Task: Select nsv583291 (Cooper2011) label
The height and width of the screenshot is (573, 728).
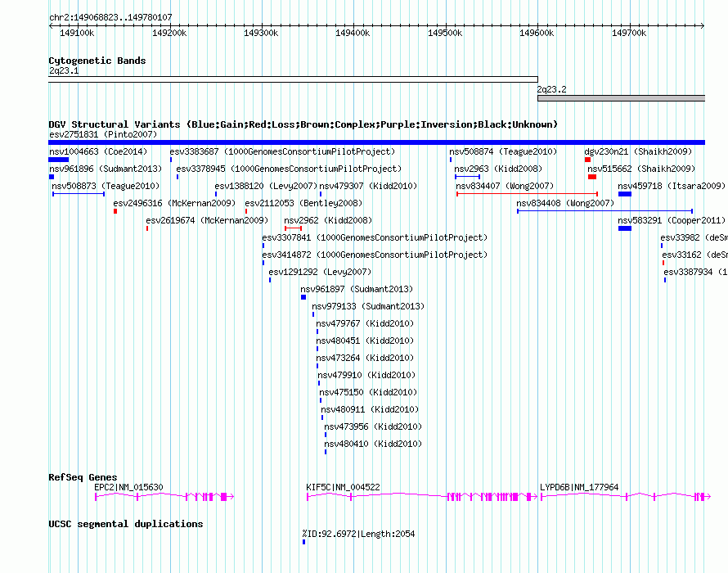Action: (672, 220)
